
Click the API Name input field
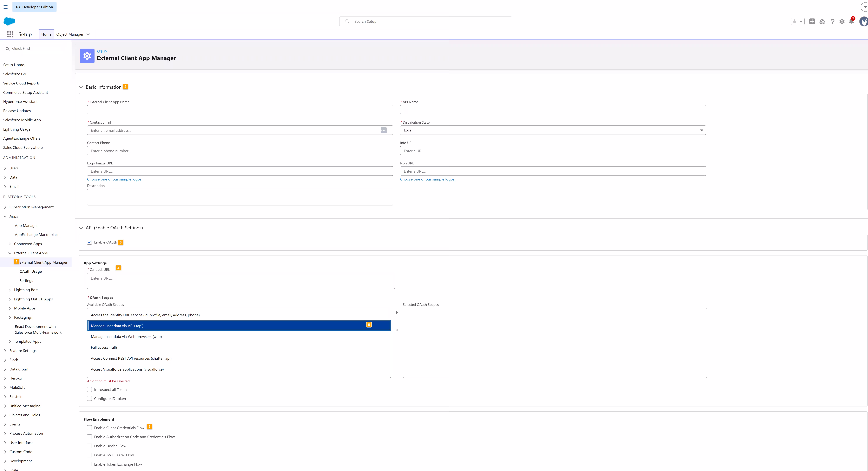point(553,110)
